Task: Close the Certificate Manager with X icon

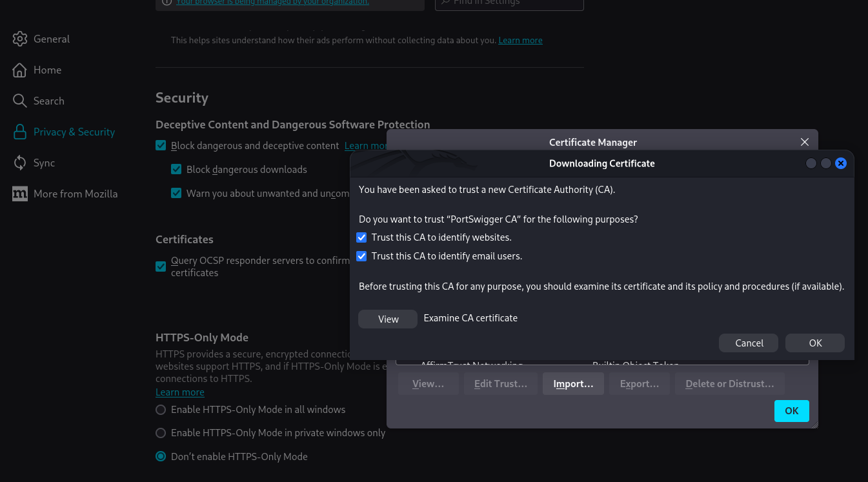Action: [x=804, y=142]
